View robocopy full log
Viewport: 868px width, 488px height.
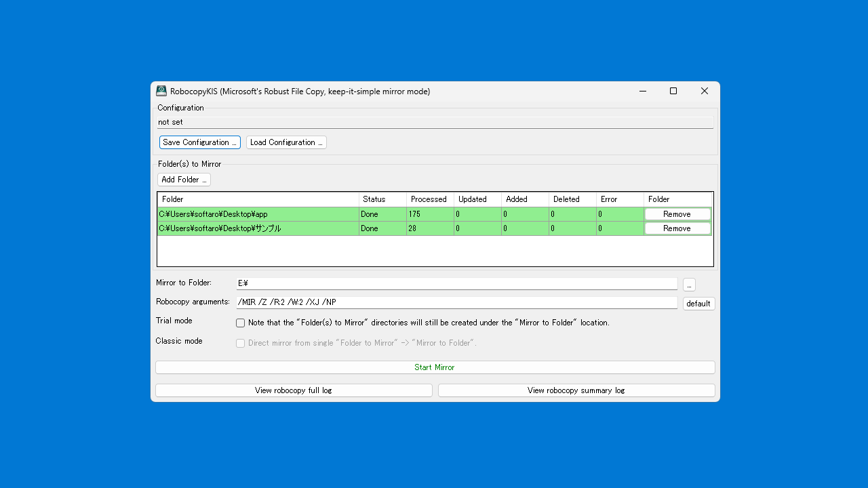click(294, 390)
